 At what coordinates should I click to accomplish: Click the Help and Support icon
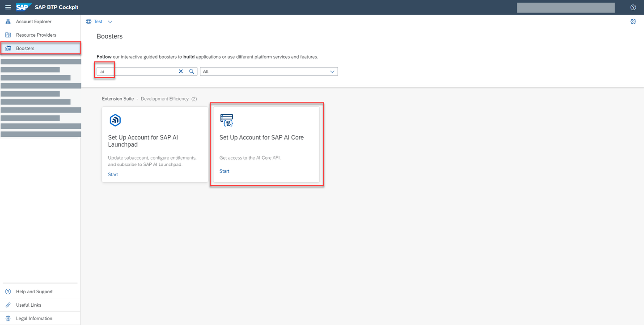(8, 291)
